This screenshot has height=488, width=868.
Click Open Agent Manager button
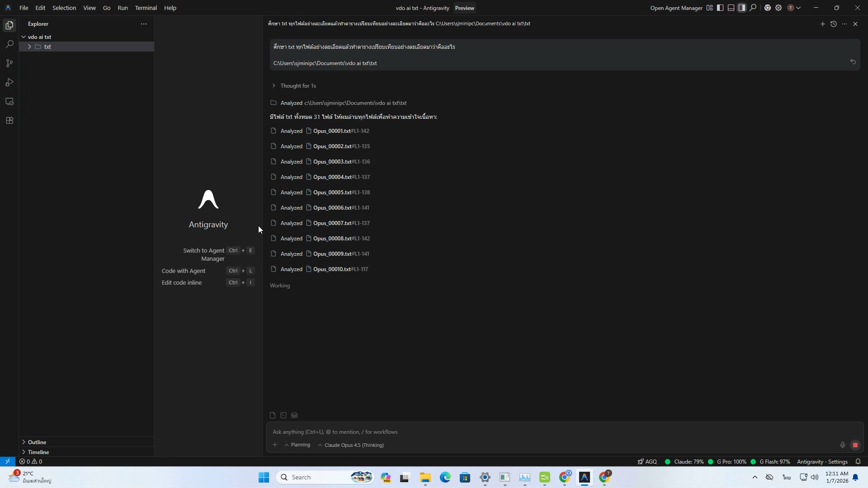pyautogui.click(x=676, y=8)
